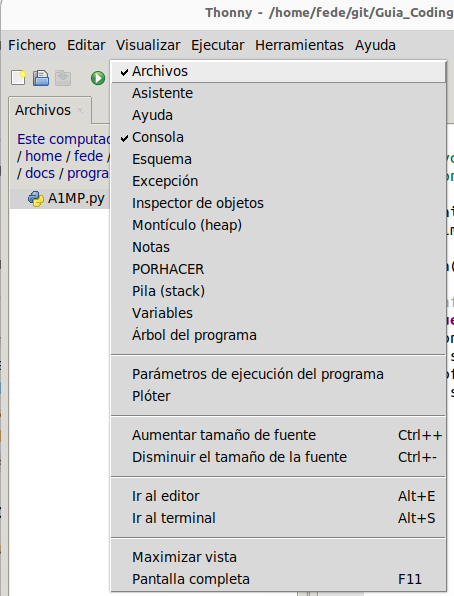Choose Disminuir el tamaño de la fuente
Viewport: 454px width, 596px height.
coord(278,457)
